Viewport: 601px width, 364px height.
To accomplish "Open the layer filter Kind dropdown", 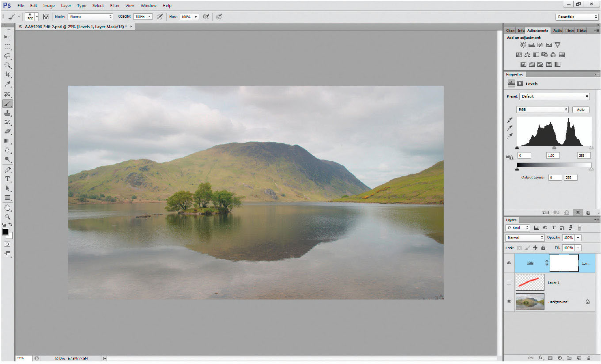I will click(518, 227).
